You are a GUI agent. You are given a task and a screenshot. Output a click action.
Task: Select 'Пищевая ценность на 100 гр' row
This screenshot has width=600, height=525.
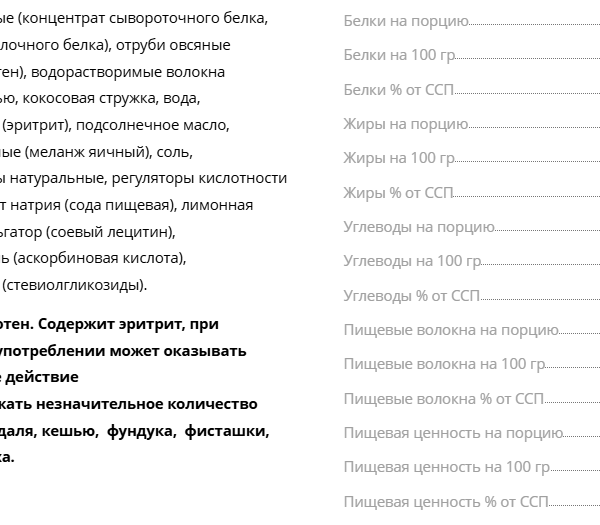click(x=472, y=467)
